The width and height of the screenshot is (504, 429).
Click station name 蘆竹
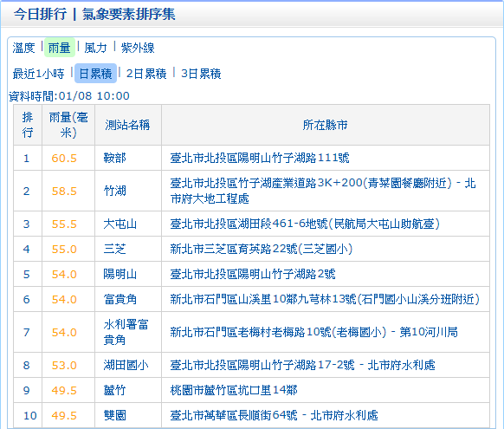tap(115, 390)
